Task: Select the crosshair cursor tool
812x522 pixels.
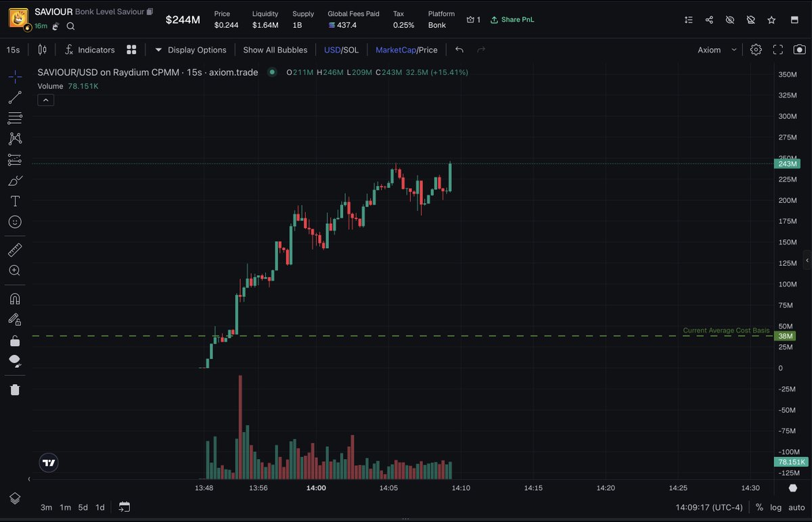Action: 15,76
